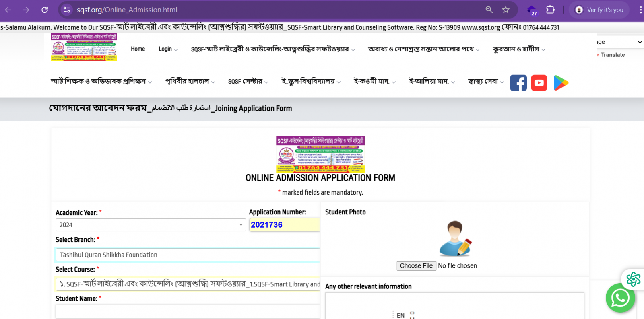
Task: Expand the Login menu
Action: (x=168, y=49)
